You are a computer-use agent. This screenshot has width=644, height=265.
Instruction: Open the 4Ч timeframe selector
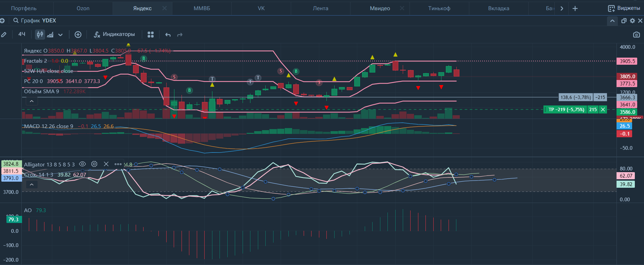pyautogui.click(x=22, y=34)
